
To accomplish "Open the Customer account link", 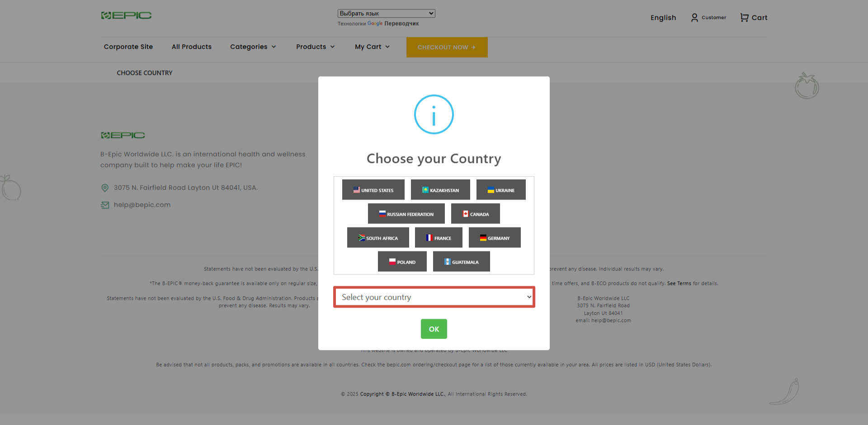I will click(714, 18).
